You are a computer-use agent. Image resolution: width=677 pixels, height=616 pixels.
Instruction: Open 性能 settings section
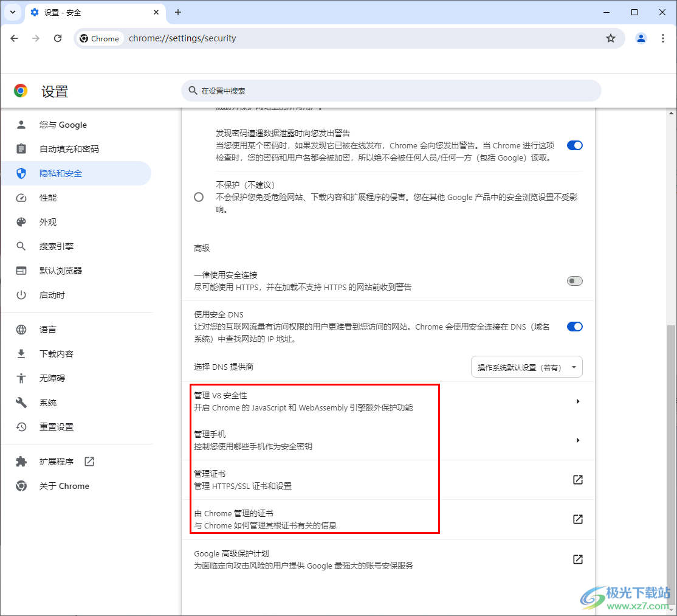coord(77,198)
